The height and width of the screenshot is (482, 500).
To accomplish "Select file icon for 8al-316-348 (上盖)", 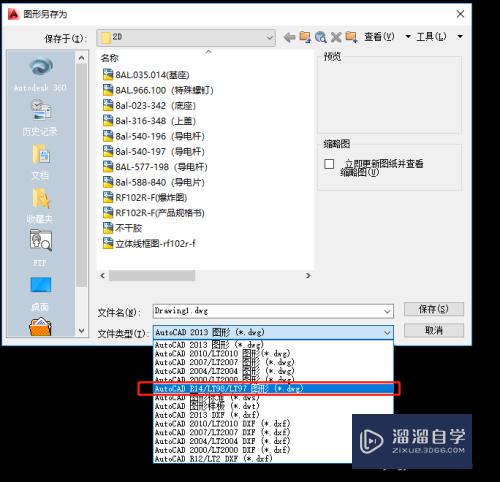I will pyautogui.click(x=108, y=120).
